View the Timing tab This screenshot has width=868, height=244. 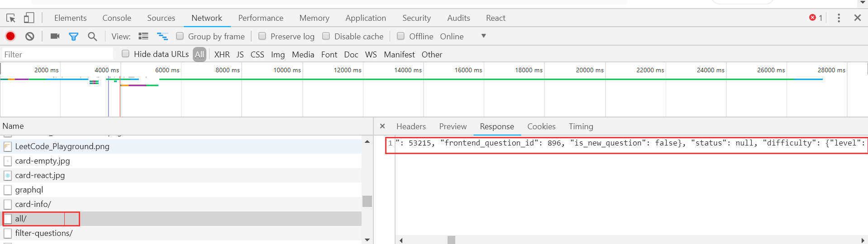click(x=581, y=127)
